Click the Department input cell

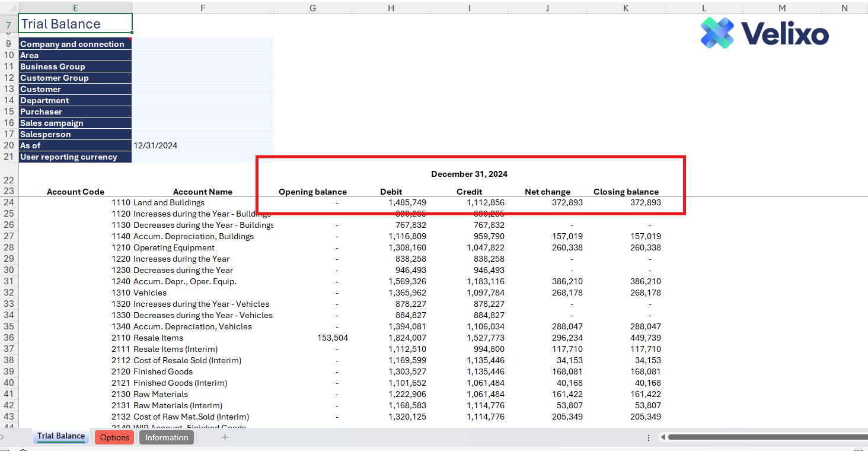(x=202, y=100)
